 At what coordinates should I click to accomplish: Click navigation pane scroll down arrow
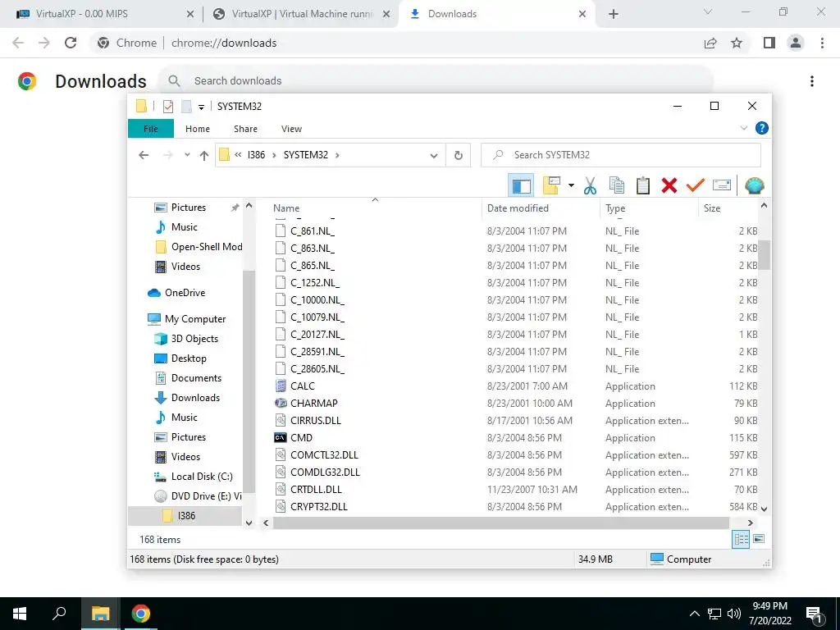[x=249, y=523]
